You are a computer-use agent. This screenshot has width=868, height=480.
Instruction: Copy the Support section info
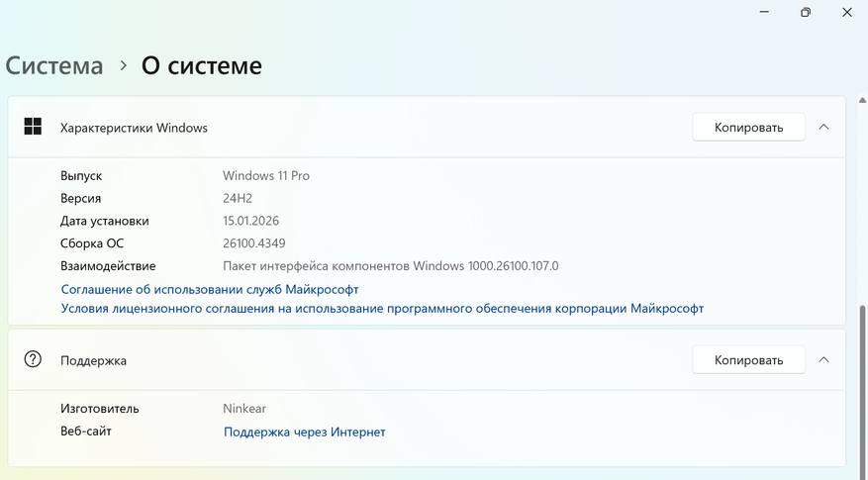749,360
